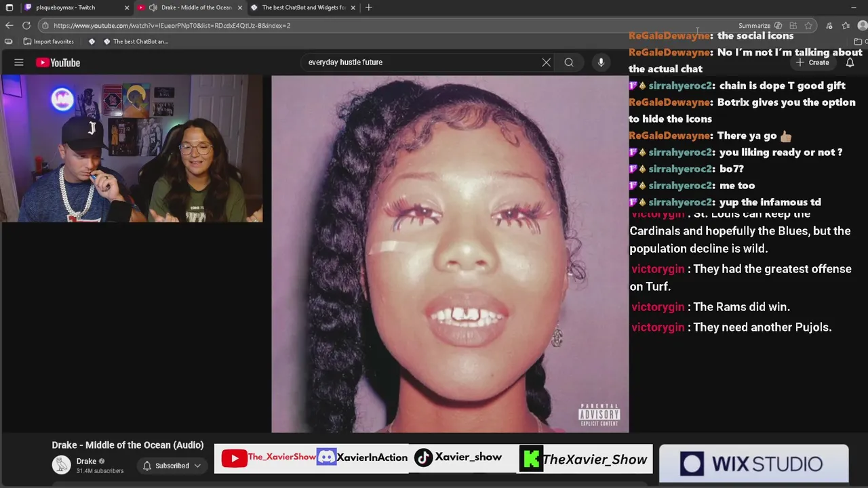This screenshot has width=868, height=488.
Task: Open a new browser tab
Action: (368, 7)
